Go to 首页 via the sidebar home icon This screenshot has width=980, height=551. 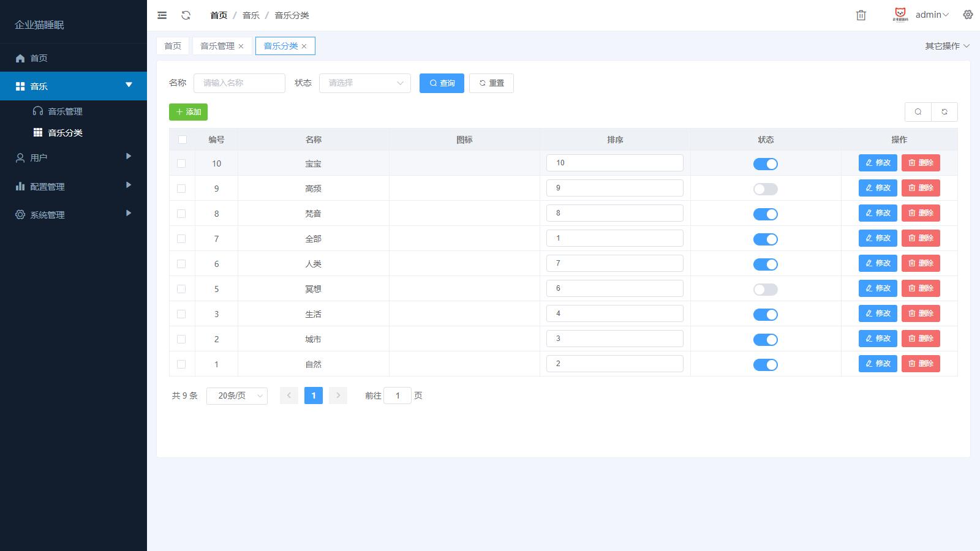pos(20,58)
